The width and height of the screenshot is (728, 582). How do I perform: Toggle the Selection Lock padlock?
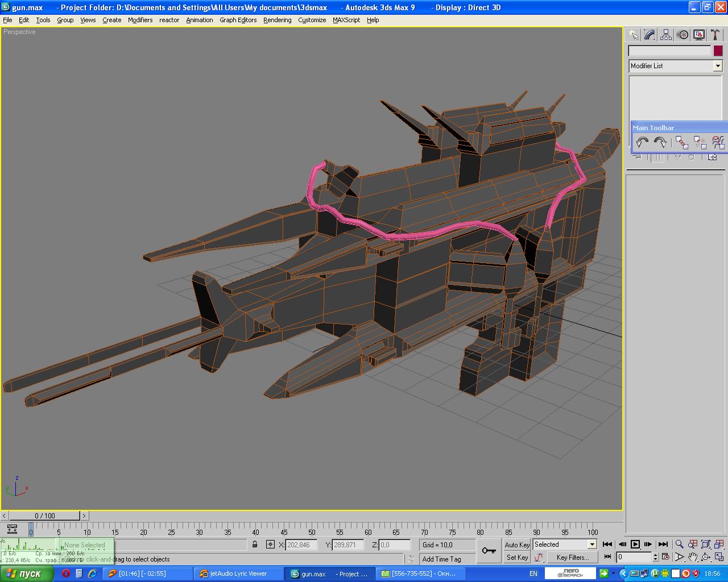pos(255,544)
